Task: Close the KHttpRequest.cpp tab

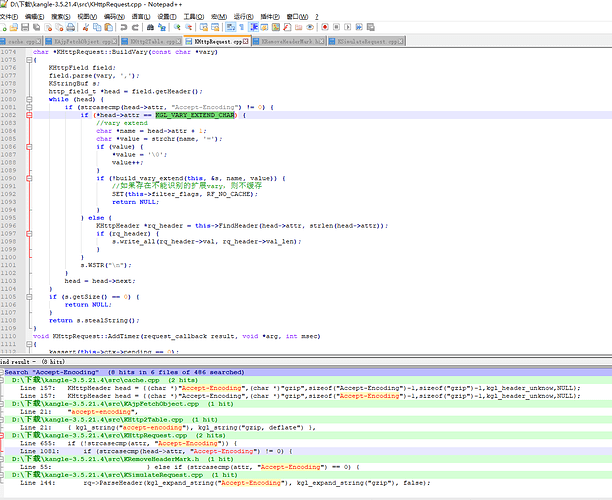Action: (x=246, y=41)
